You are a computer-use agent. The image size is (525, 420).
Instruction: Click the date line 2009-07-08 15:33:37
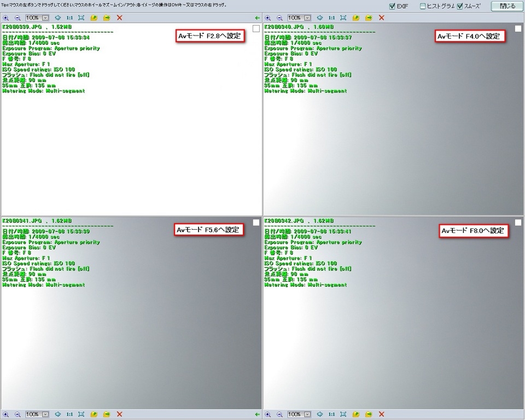[x=308, y=38]
